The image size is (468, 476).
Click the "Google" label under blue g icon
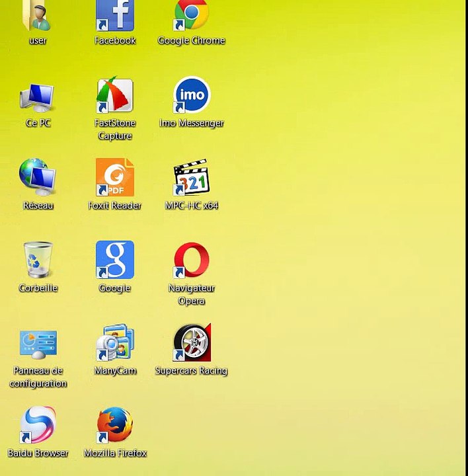click(x=115, y=288)
